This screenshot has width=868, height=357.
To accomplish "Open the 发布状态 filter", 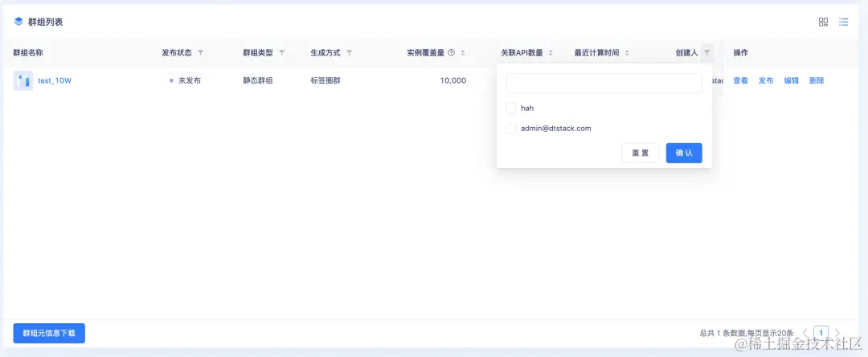I will (200, 53).
